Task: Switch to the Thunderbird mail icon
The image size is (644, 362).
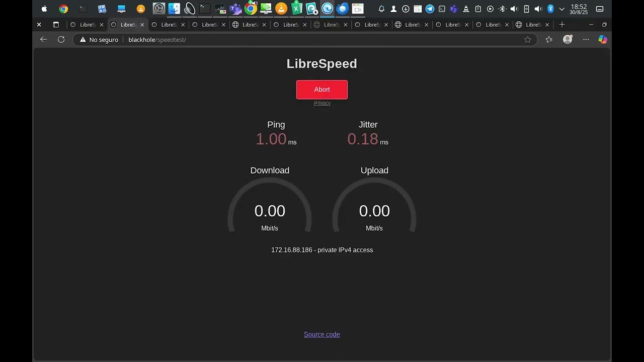Action: pyautogui.click(x=343, y=9)
